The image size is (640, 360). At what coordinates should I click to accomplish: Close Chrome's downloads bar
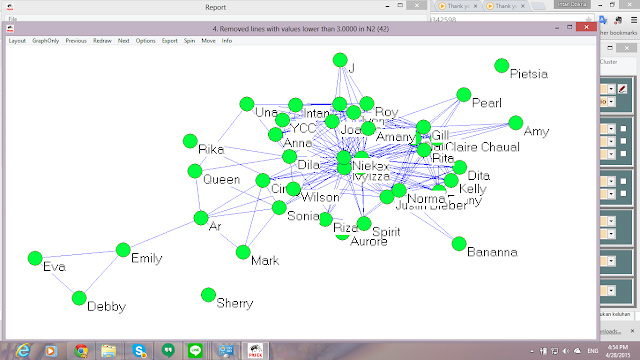[x=632, y=331]
